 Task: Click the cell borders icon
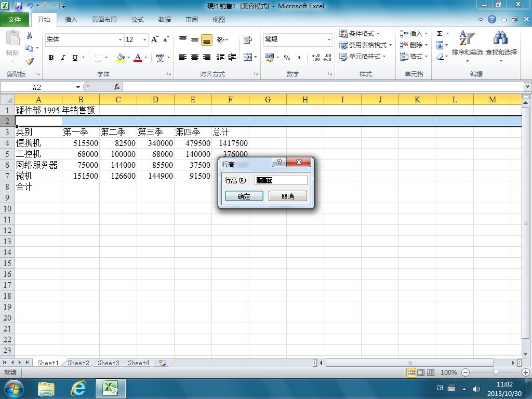click(x=98, y=57)
